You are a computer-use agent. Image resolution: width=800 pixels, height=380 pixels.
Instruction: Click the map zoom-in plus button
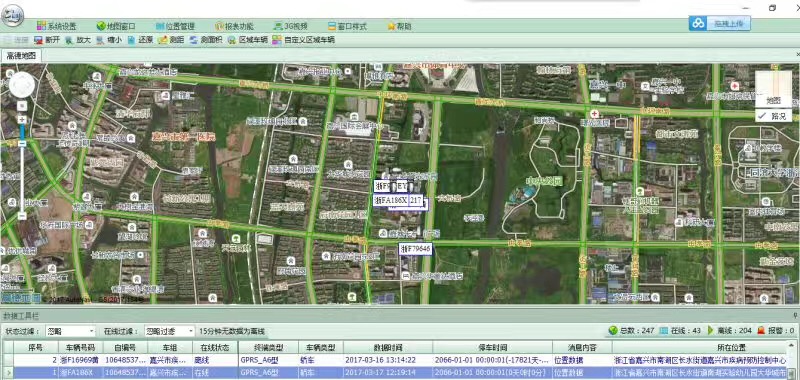22,119
